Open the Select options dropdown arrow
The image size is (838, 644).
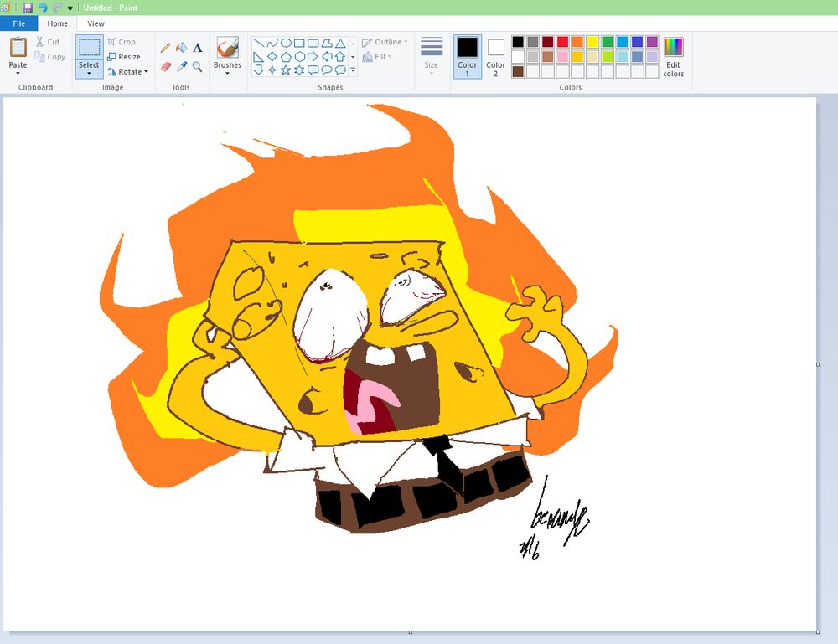click(89, 73)
